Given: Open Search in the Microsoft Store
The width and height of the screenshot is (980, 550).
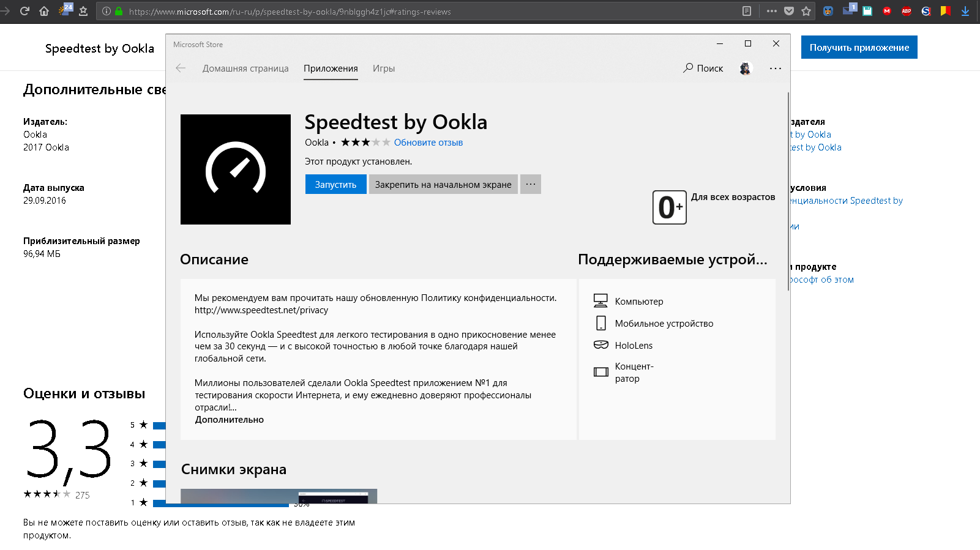Looking at the screenshot, I should (x=703, y=68).
